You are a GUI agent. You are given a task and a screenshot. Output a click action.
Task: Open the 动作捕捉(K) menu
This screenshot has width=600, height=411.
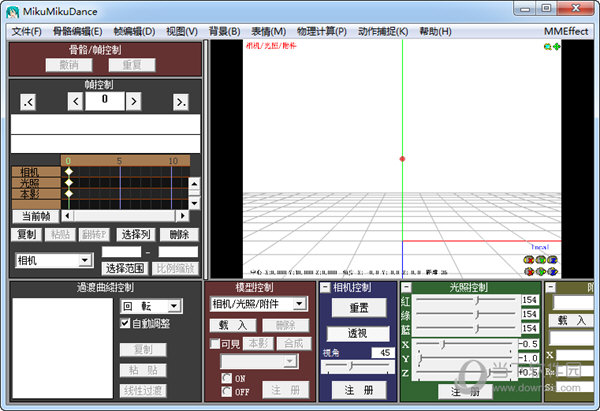pos(383,31)
